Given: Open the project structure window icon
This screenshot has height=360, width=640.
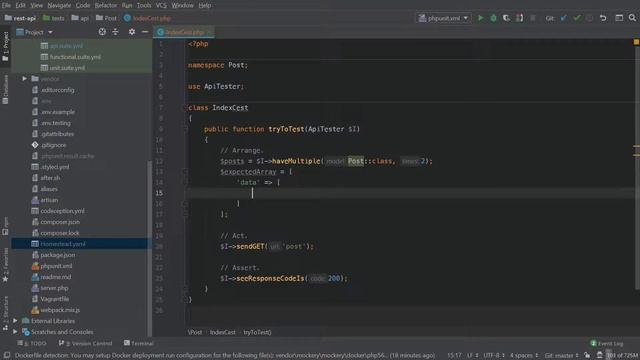Looking at the screenshot, I should point(619,18).
